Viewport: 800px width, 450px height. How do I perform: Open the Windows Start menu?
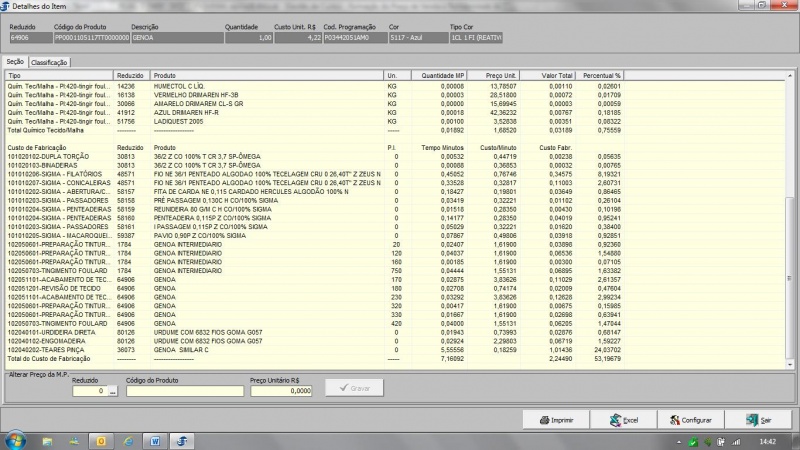tap(16, 440)
